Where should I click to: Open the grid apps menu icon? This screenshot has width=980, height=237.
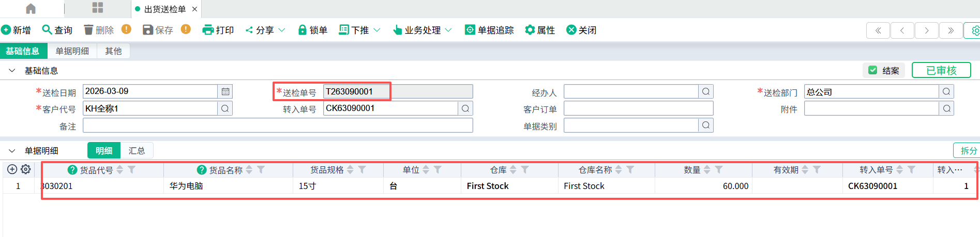coord(97,8)
